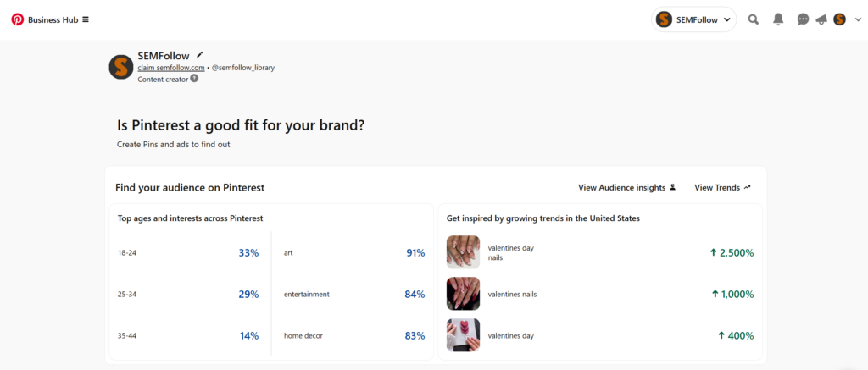Click the Pinterest logo icon

pyautogui.click(x=17, y=19)
